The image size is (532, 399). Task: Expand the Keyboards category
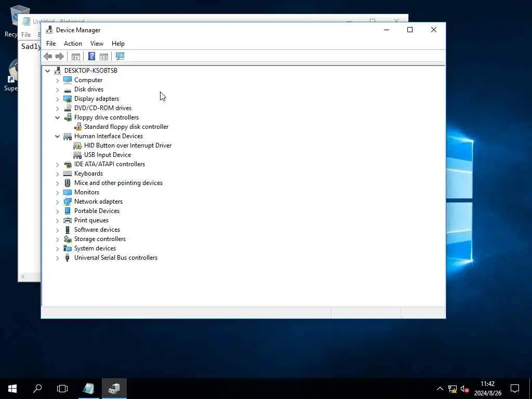tap(57, 174)
